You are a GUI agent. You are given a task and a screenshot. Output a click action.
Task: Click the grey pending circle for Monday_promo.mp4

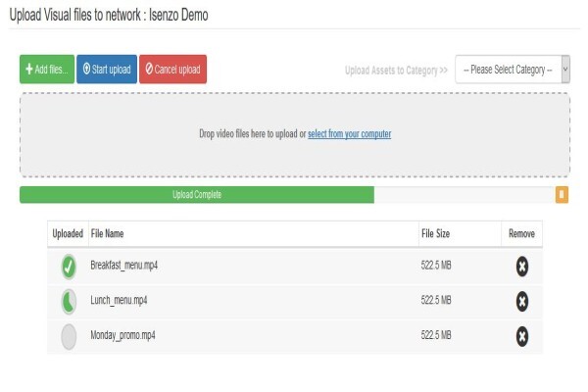tap(69, 336)
